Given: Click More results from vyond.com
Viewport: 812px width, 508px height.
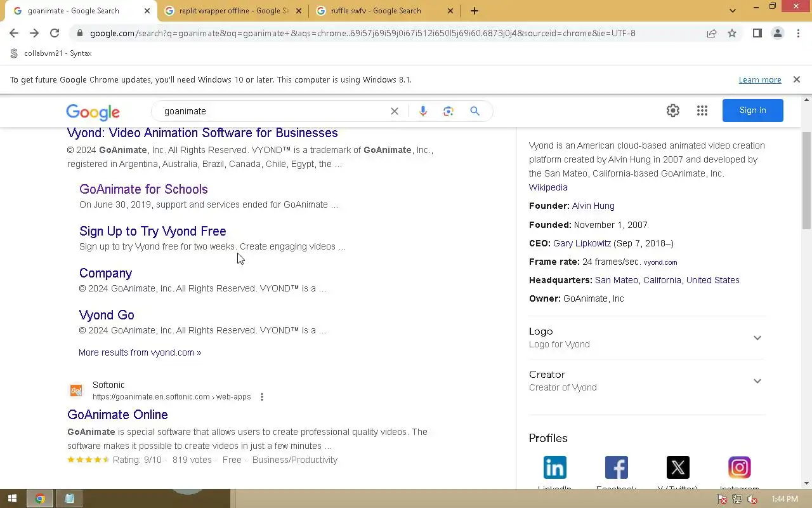Looking at the screenshot, I should click(x=140, y=352).
